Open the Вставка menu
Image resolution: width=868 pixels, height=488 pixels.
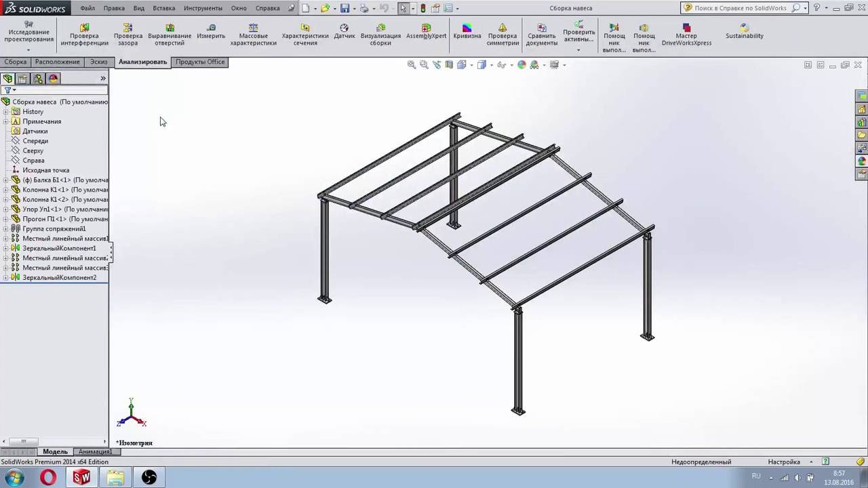(164, 8)
